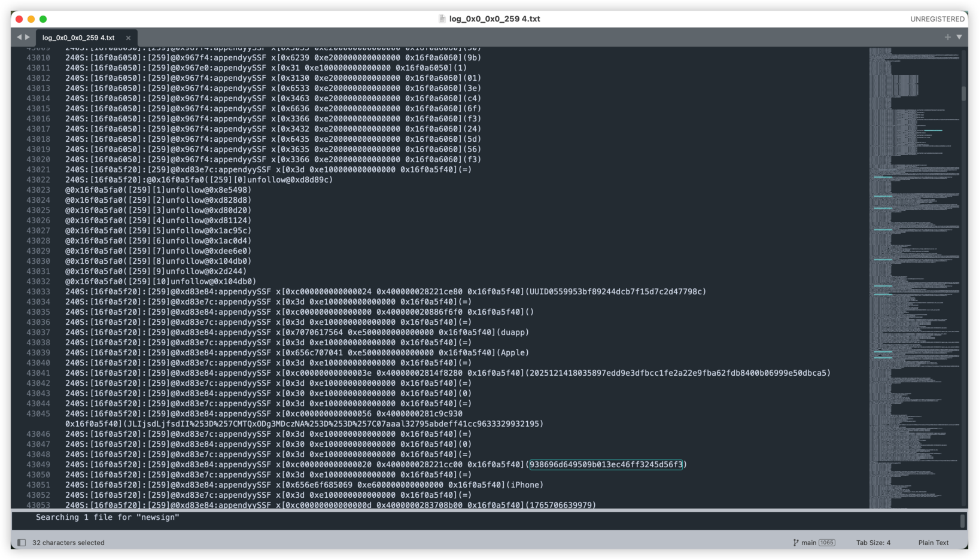Click the git branch icon beside main

pos(795,543)
